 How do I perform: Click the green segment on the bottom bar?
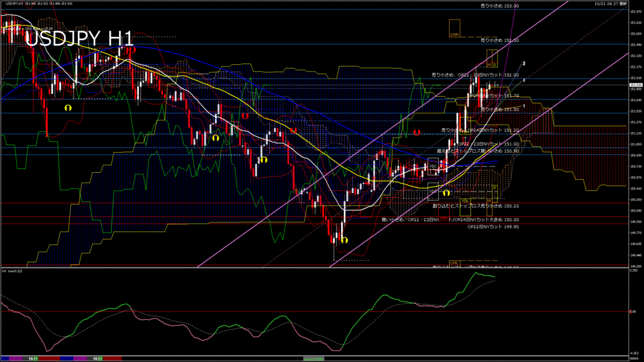click(x=314, y=358)
